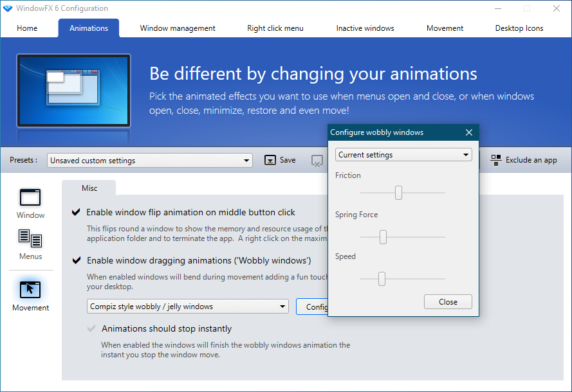Minimize the WindowFX 6 Configuration window
572x392 pixels.
pyautogui.click(x=498, y=8)
